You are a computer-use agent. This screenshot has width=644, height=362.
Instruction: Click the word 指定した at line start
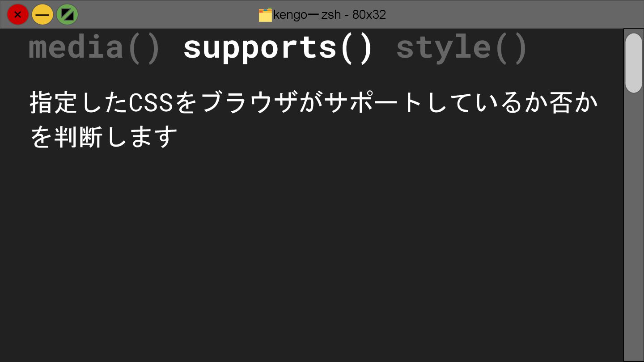click(x=79, y=103)
